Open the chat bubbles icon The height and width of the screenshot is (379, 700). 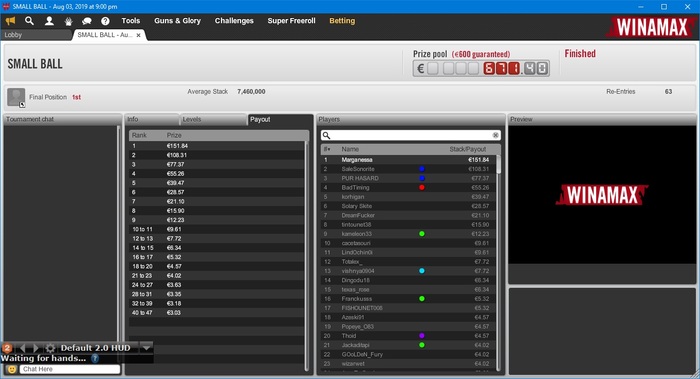coord(87,21)
